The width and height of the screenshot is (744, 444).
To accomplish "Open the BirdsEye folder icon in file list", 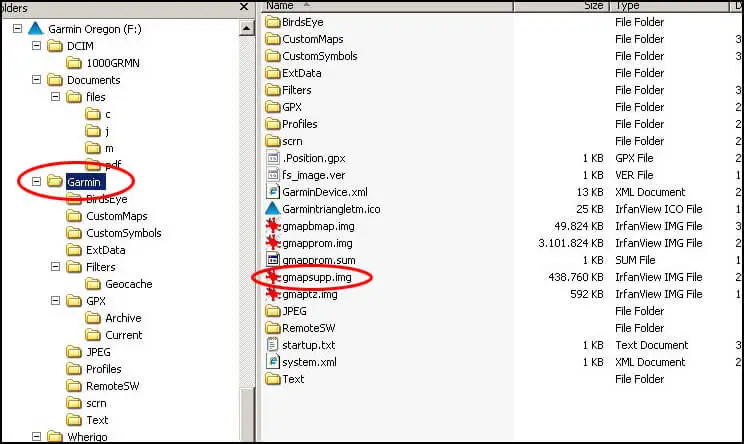I will click(x=272, y=22).
